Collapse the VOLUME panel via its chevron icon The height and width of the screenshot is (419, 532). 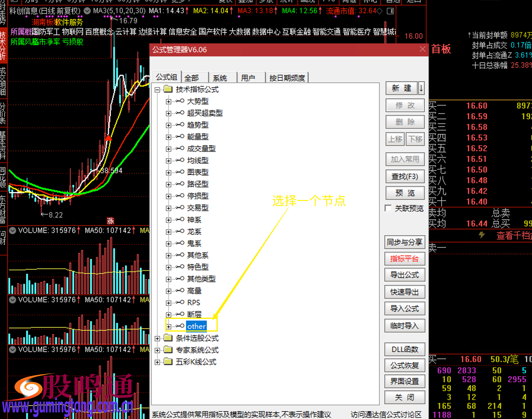click(x=12, y=231)
